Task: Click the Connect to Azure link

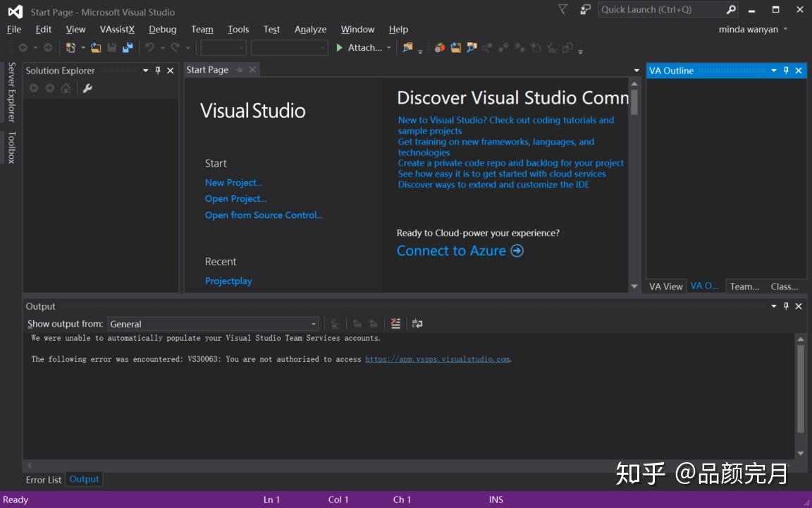Action: (451, 250)
